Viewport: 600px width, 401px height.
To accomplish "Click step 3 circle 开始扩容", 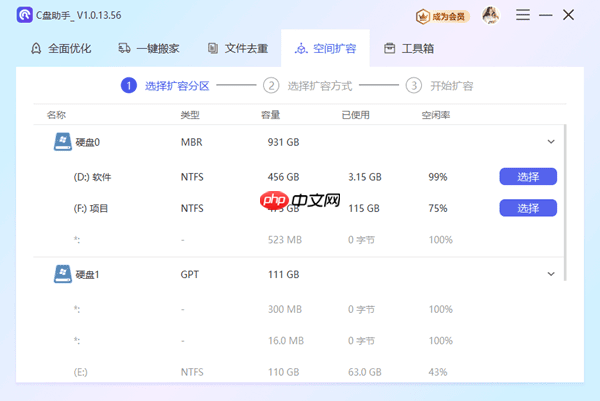I will coord(414,85).
